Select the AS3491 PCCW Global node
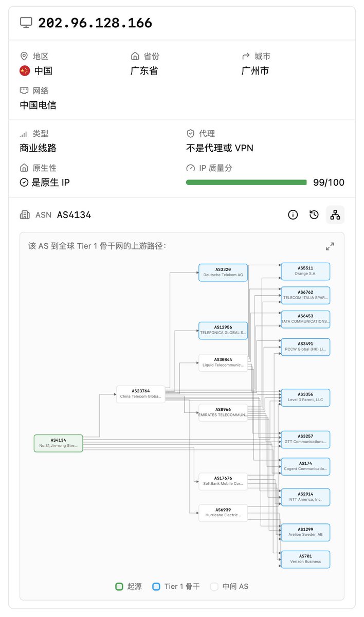Image resolution: width=364 pixels, height=617 pixels. 305,347
